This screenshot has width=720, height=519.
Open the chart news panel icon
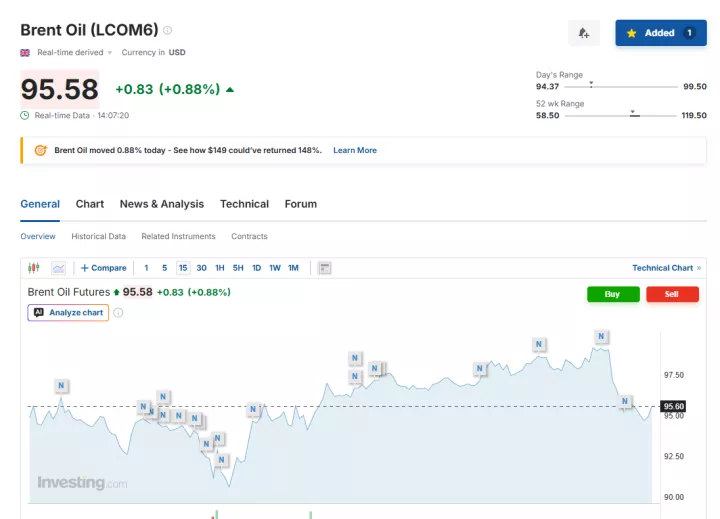pos(324,268)
